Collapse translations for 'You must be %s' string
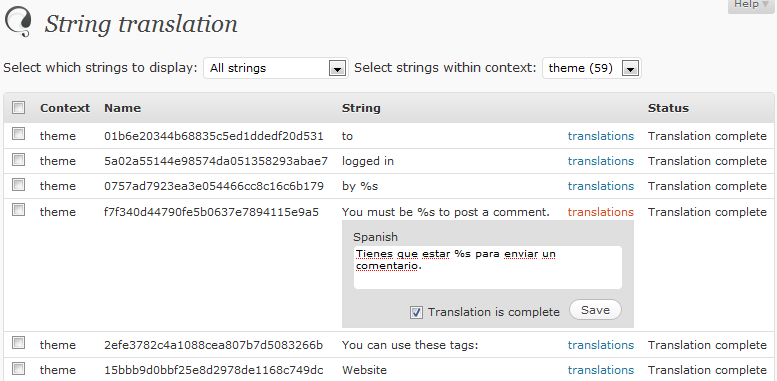This screenshot has width=777, height=381. point(601,212)
